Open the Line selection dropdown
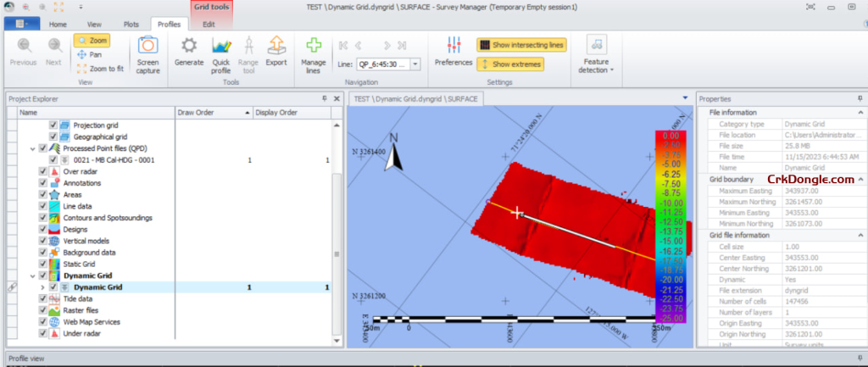868x367 pixels. pyautogui.click(x=415, y=64)
